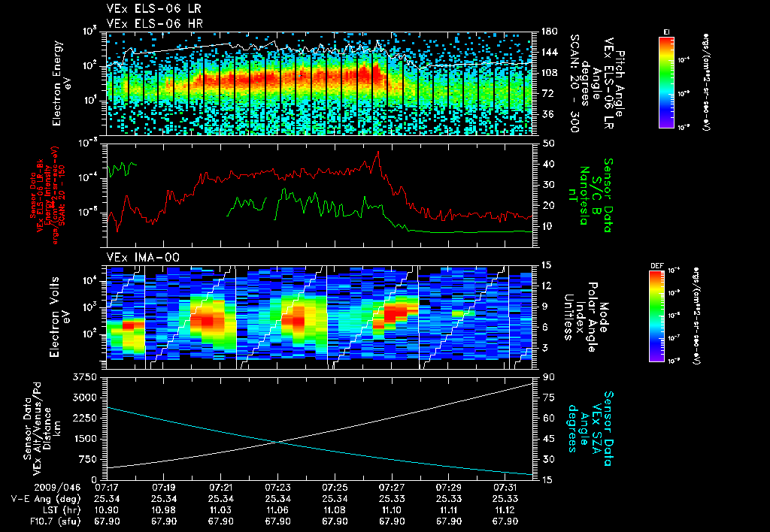Click the 108 pitch angle tick
This screenshot has width=770, height=532.
(549, 73)
